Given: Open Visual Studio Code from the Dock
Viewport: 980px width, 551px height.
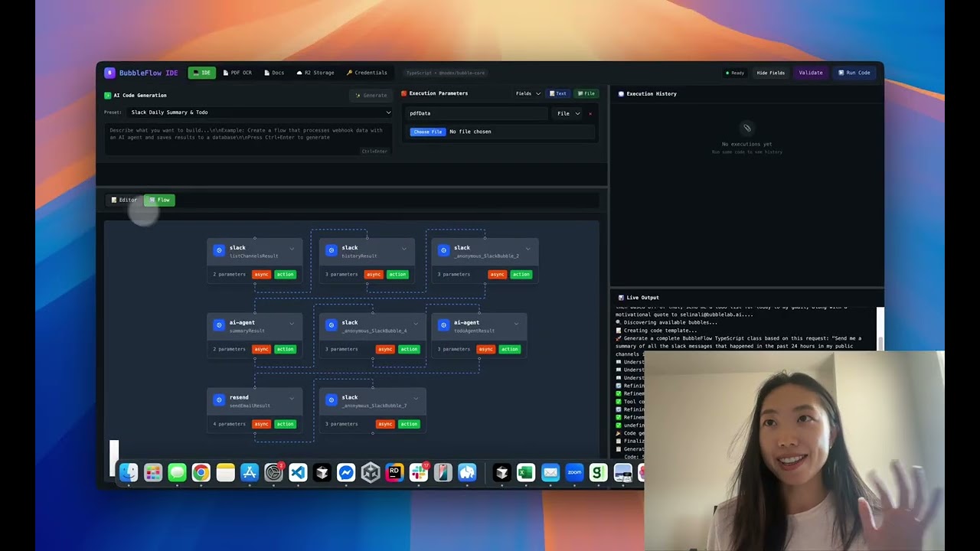Looking at the screenshot, I should (x=298, y=473).
